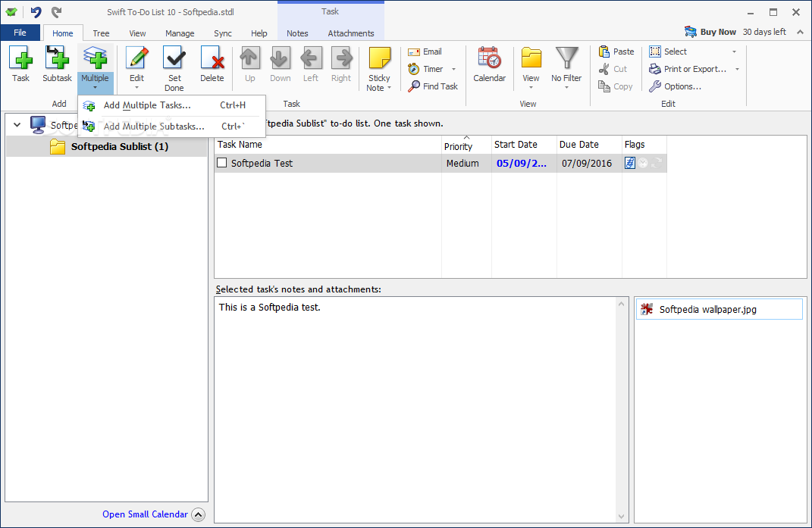This screenshot has width=812, height=528.
Task: Click the 05/09/2... start date cell
Action: pyautogui.click(x=524, y=163)
